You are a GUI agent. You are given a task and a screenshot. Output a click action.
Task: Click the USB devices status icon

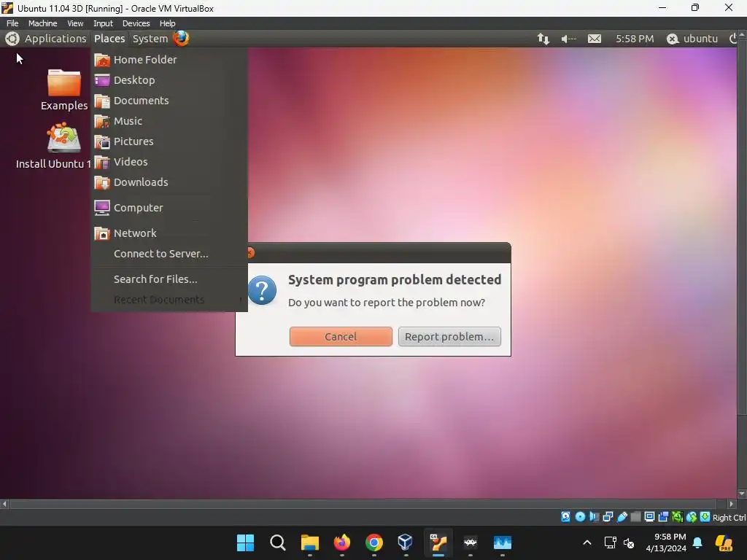tap(622, 517)
